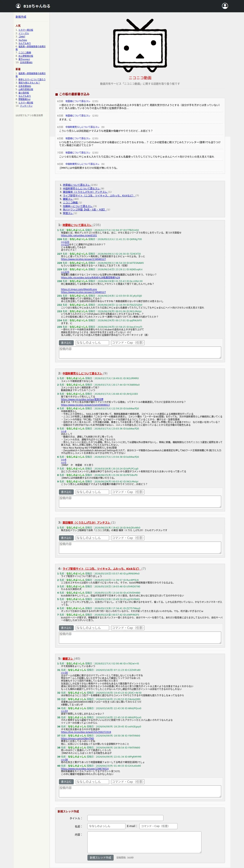Focus コマンド・Cap field in 地雷姫 thread form
The image size is (244, 868).
coord(128,343)
